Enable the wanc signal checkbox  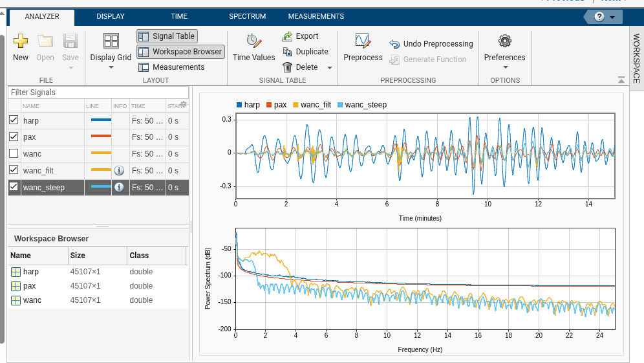[14, 154]
